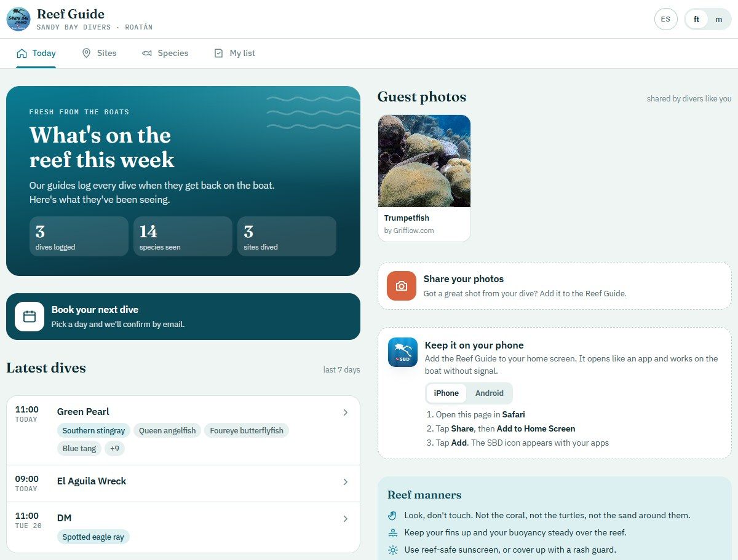The height and width of the screenshot is (560, 738).
Task: Select the Queen angelfish tag
Action: coord(167,430)
